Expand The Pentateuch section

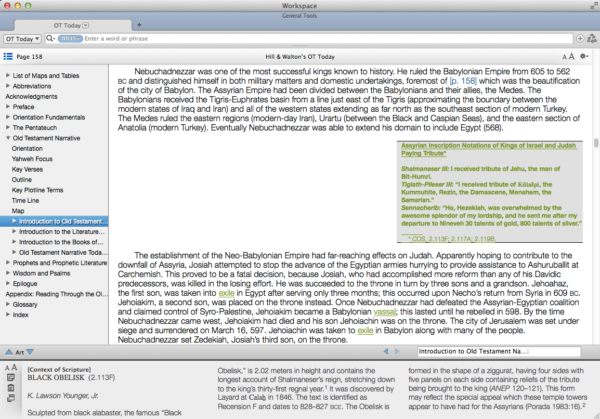point(8,127)
